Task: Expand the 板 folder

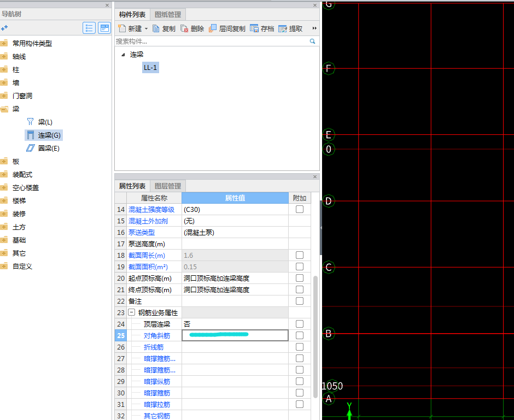Action: pos(4,161)
